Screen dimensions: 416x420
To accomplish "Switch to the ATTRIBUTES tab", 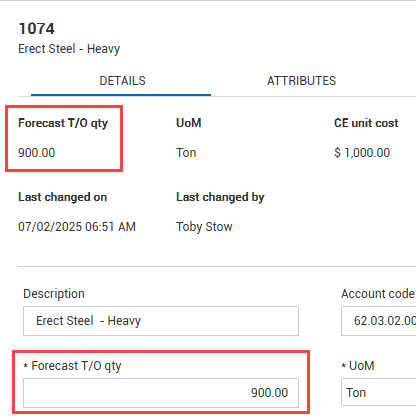I will click(301, 81).
